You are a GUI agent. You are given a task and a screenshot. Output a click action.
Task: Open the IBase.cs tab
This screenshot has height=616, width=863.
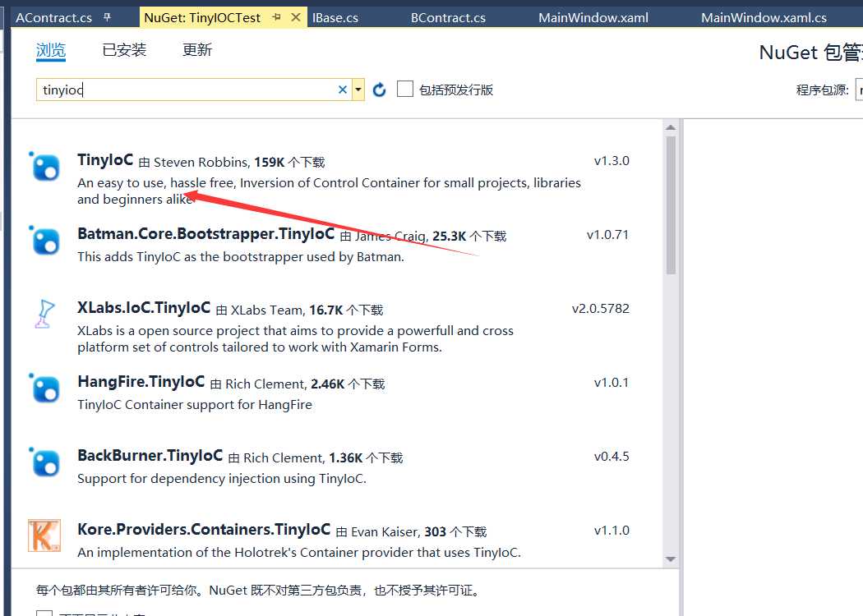(335, 17)
